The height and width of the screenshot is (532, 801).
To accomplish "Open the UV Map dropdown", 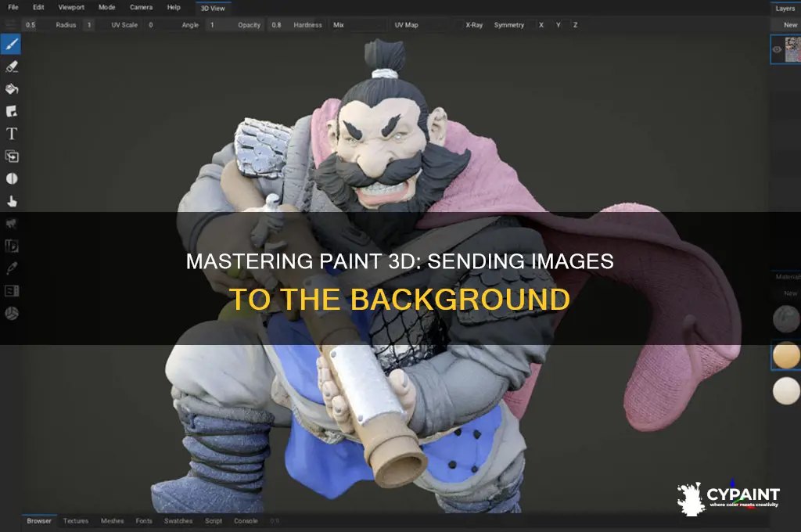I will click(x=421, y=25).
